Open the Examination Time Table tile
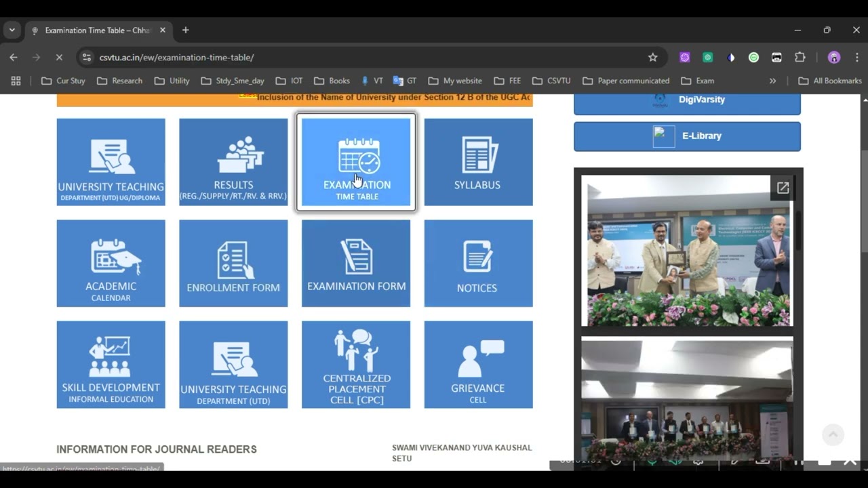This screenshot has width=868, height=488. (356, 162)
